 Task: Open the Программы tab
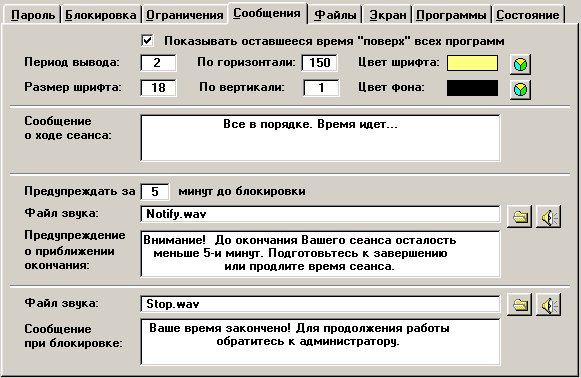(451, 15)
